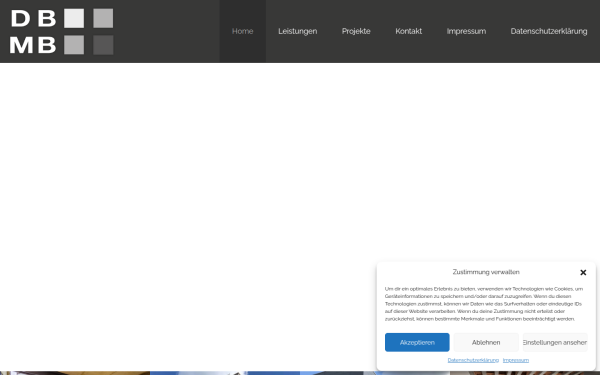Accept cookies with the Akzeptieren button

tap(417, 342)
